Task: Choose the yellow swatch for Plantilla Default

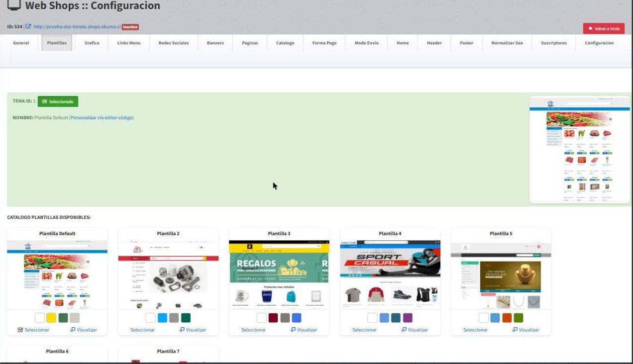Action: [51, 318]
